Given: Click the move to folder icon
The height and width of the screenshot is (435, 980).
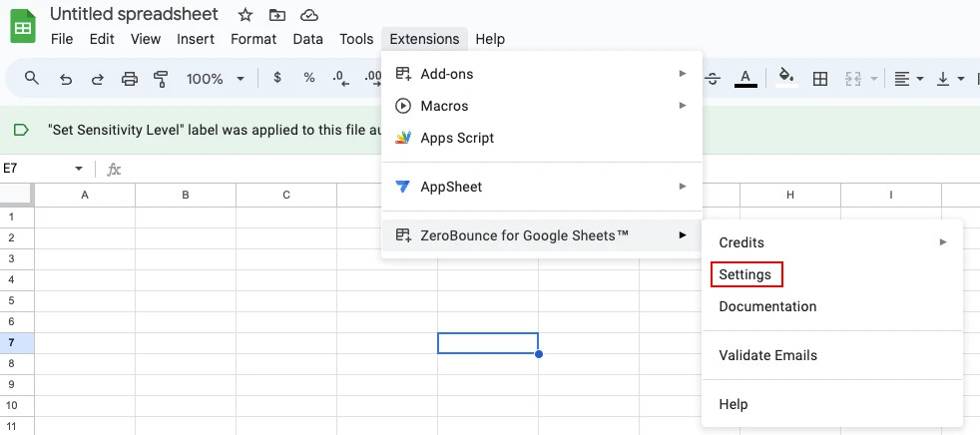Looking at the screenshot, I should click(x=276, y=15).
